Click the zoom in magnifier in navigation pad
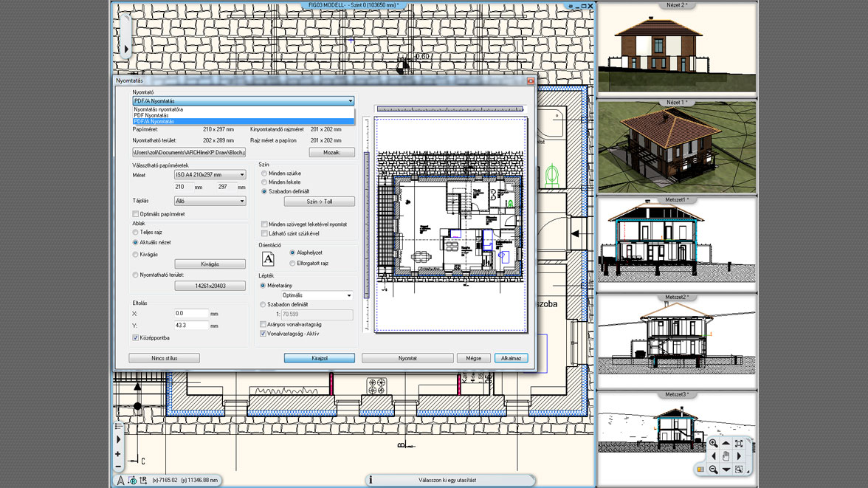 (x=713, y=443)
